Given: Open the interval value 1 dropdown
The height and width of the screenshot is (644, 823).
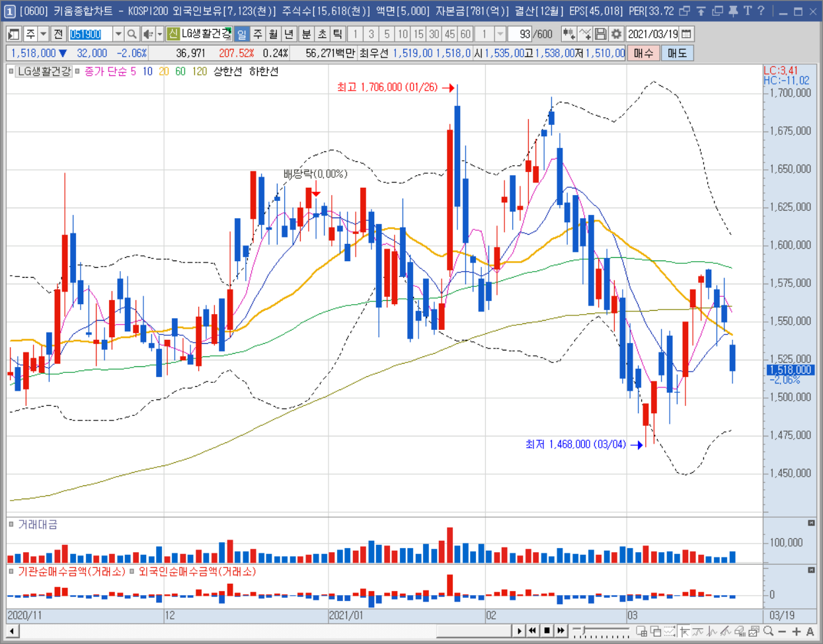Looking at the screenshot, I should click(500, 34).
